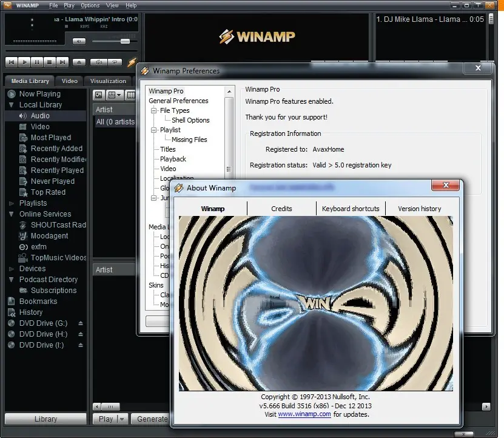Open the Moodagent service

(49, 236)
